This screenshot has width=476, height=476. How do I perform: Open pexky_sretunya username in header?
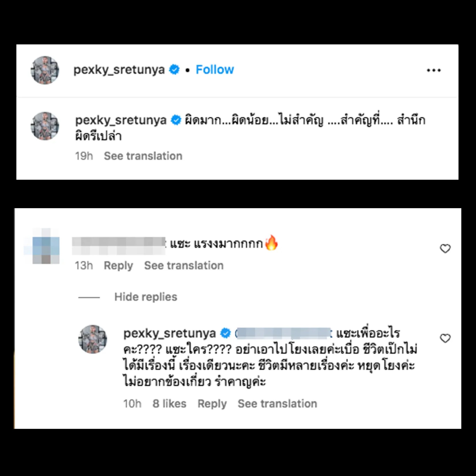(x=119, y=70)
